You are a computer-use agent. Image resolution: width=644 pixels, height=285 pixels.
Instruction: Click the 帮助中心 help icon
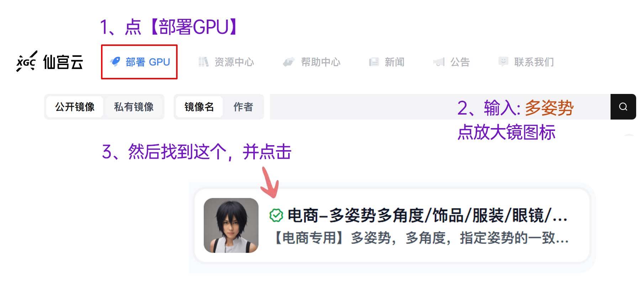(x=289, y=62)
